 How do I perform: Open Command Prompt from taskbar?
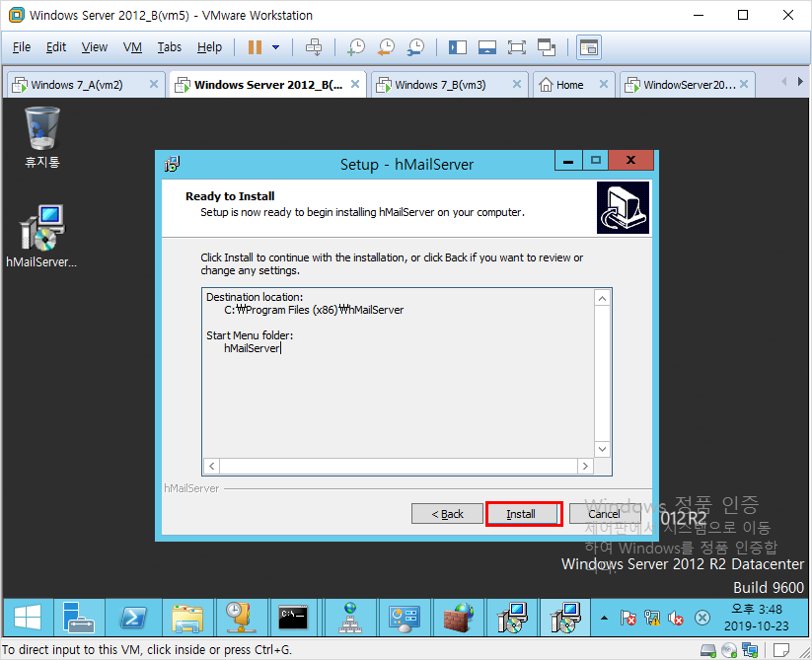[294, 618]
